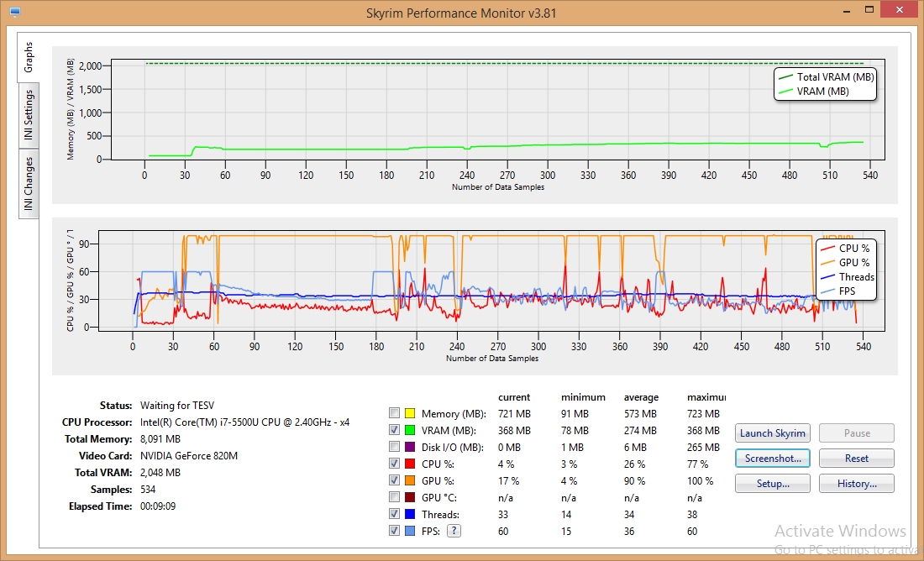Click the FPS help question mark icon
Image resolution: width=924 pixels, height=561 pixels.
[x=454, y=531]
